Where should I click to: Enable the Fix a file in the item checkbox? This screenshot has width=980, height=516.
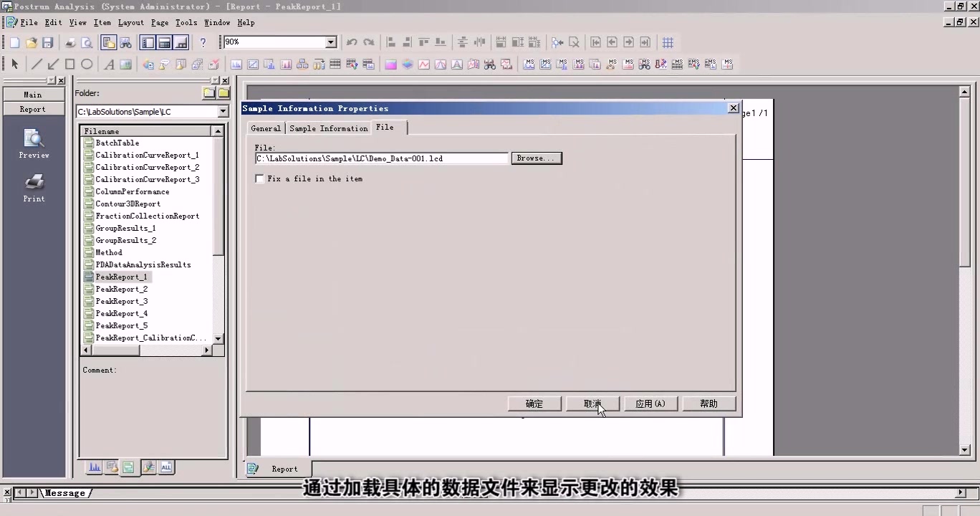[x=259, y=178]
